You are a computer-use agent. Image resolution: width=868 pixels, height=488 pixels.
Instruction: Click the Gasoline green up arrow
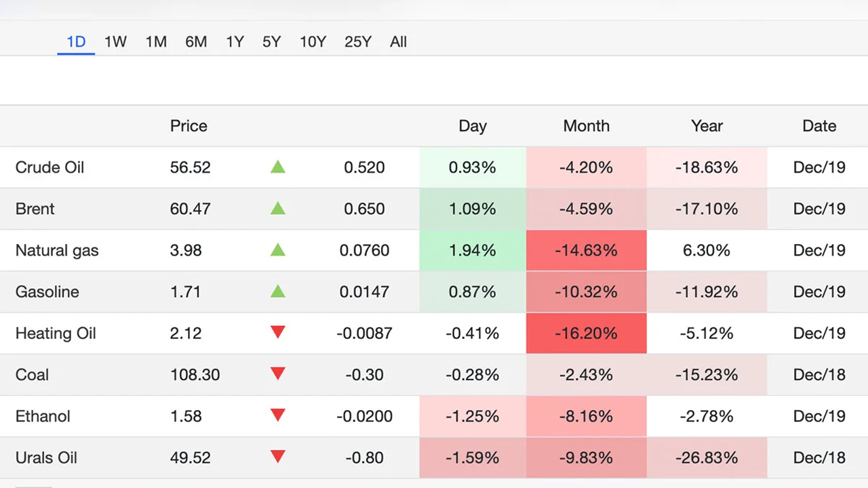277,291
